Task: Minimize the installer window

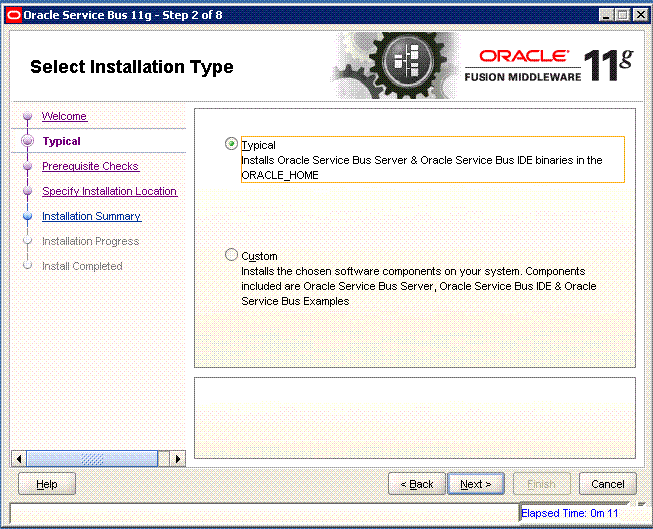Action: pos(606,15)
